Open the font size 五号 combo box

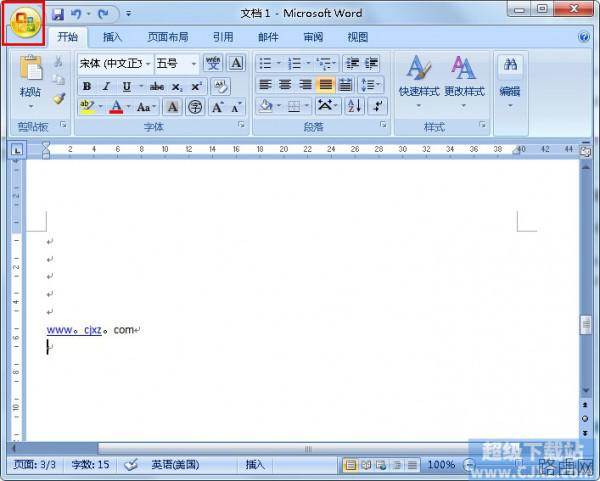(x=177, y=64)
